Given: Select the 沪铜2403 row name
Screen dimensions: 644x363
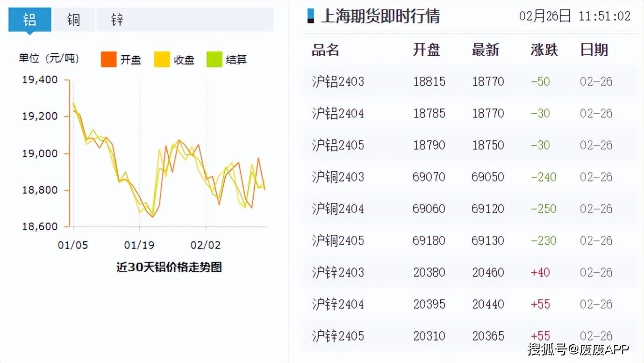Looking at the screenshot, I should [x=338, y=177].
